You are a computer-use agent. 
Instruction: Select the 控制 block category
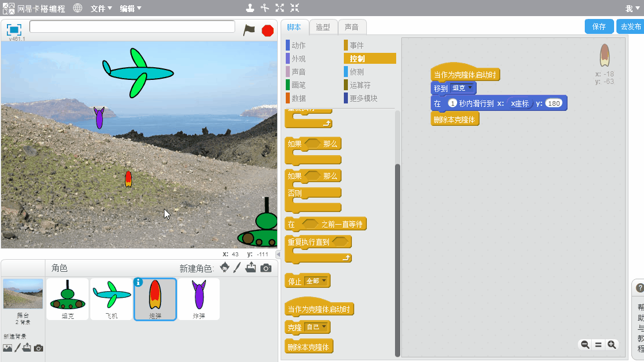click(x=370, y=59)
